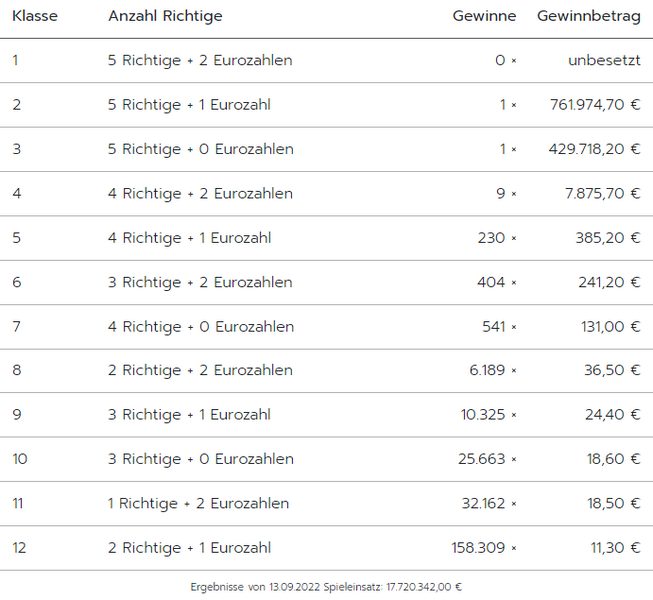
Task: Select the 4 Richtige + 2 Eurozahlen row
Action: pos(200,194)
